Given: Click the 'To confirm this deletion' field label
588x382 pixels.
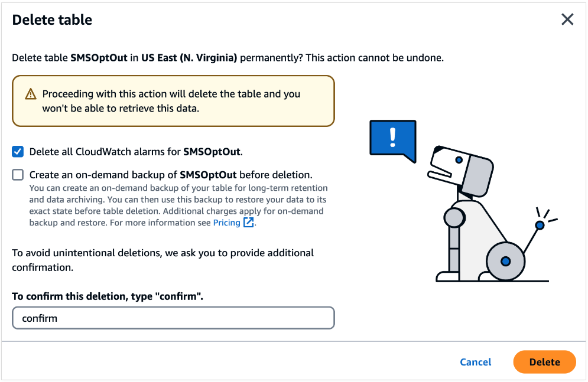Looking at the screenshot, I should pos(108,296).
